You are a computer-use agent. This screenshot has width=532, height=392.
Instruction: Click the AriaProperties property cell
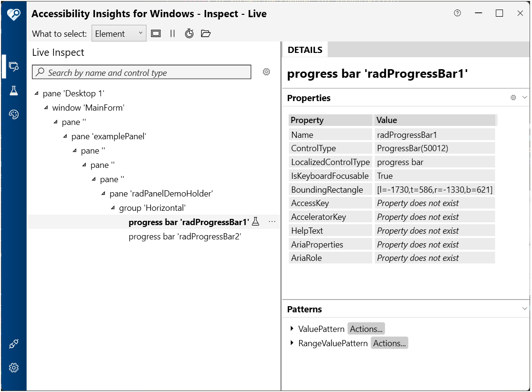[x=330, y=244]
